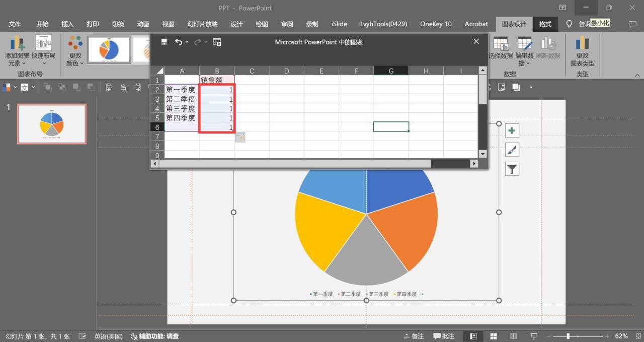The height and width of the screenshot is (342, 644).
Task: Click the save icon in chart data window
Action: [x=164, y=42]
